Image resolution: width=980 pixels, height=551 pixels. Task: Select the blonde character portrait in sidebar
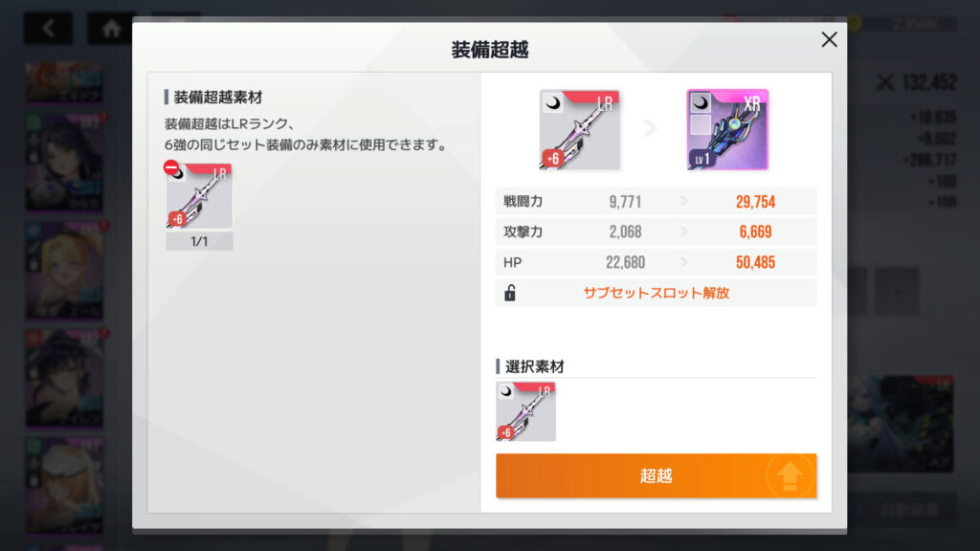coord(64,270)
